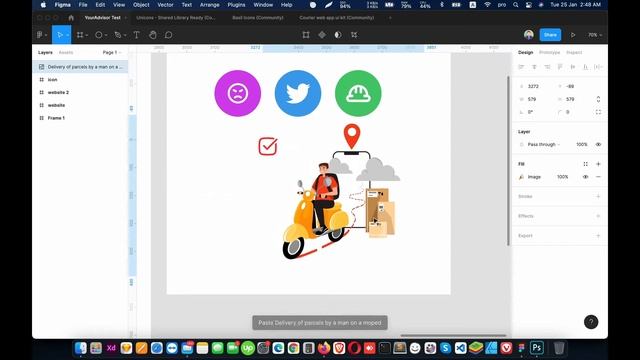Open Fill style library icon
This screenshot has height=360, width=640.
click(x=586, y=164)
